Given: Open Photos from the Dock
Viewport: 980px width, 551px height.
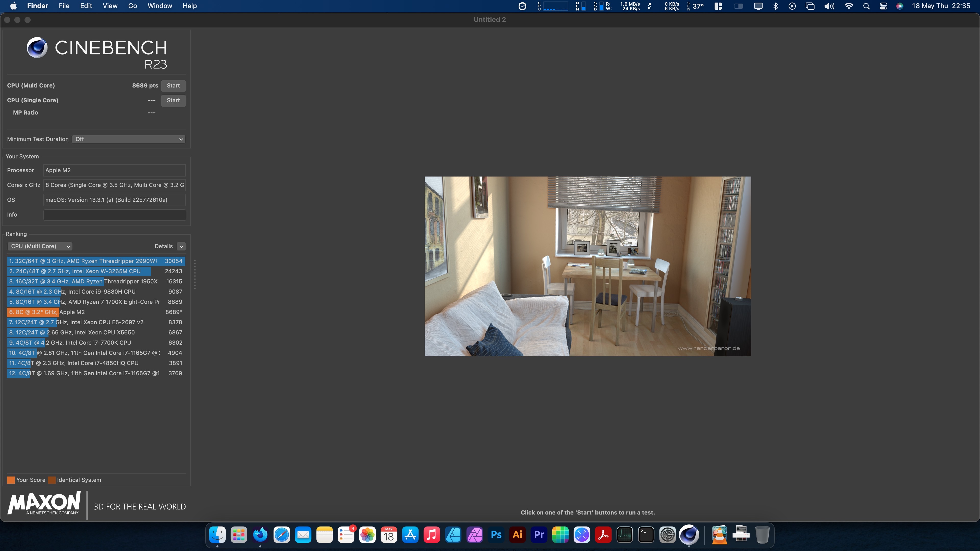Looking at the screenshot, I should point(367,535).
